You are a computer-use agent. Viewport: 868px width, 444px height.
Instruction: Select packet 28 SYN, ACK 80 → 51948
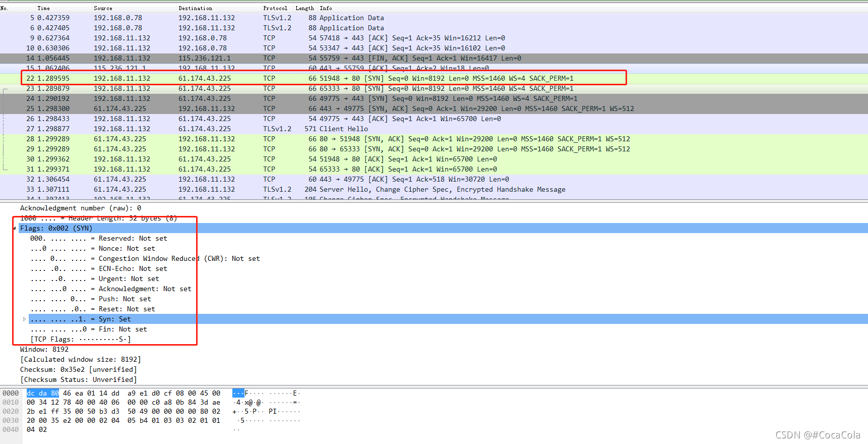click(434, 139)
